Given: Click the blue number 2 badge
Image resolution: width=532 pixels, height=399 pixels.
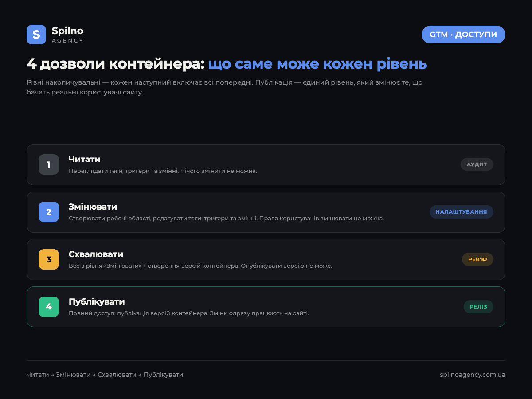Looking at the screenshot, I should pos(49,212).
